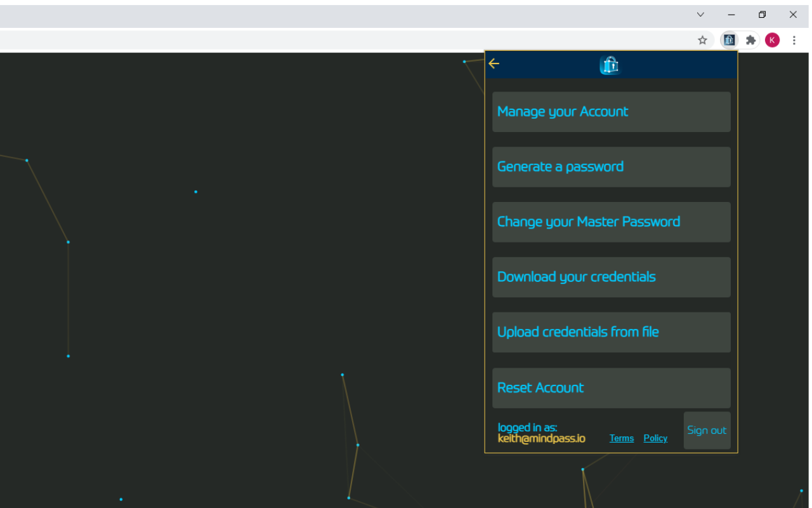Choose Upload credentials from file

pos(611,332)
